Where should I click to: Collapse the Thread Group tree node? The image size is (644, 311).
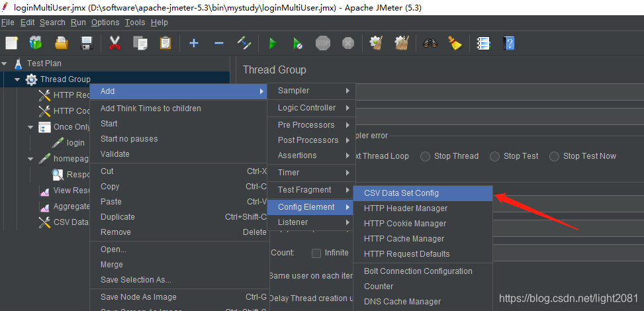click(17, 79)
